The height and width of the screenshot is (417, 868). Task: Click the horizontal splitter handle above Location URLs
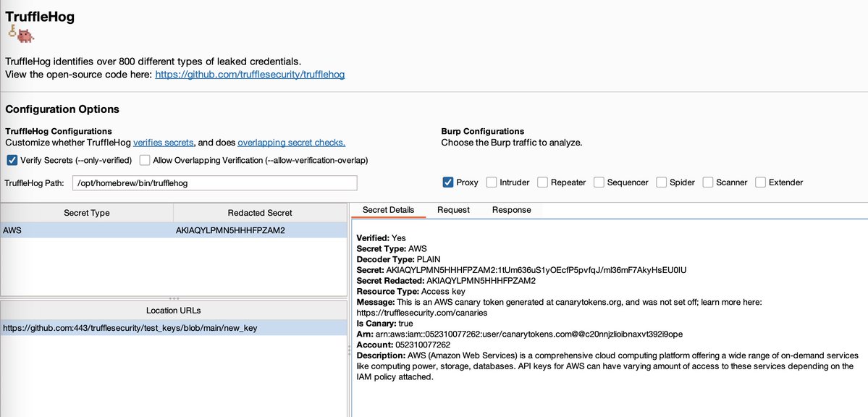[173, 298]
